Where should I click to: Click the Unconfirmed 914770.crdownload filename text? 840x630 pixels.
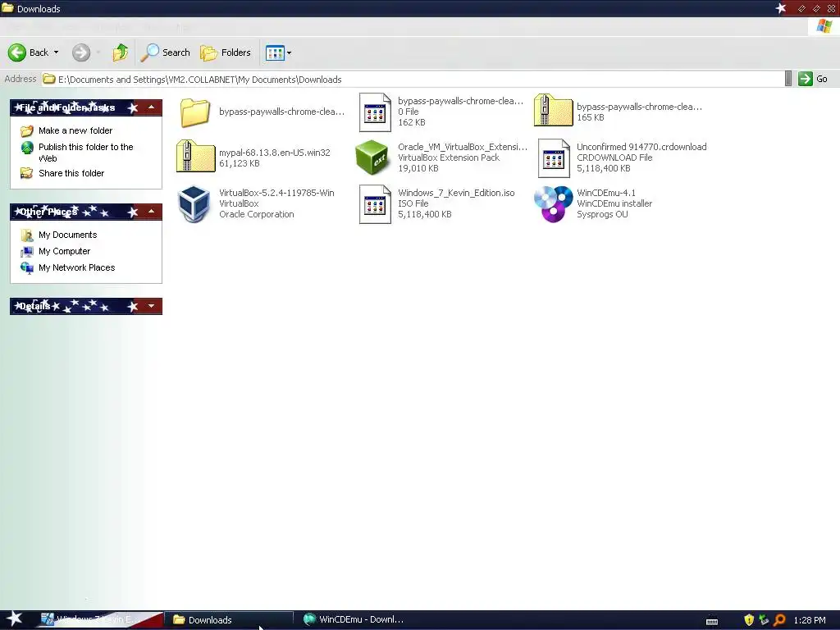641,147
